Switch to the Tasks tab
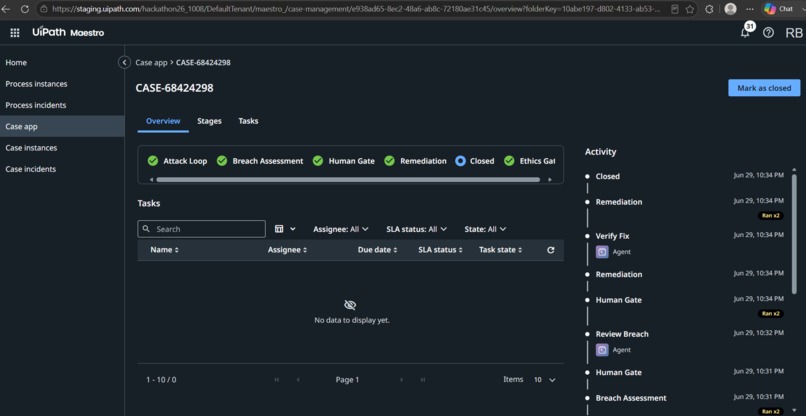The width and height of the screenshot is (806, 416). [248, 121]
